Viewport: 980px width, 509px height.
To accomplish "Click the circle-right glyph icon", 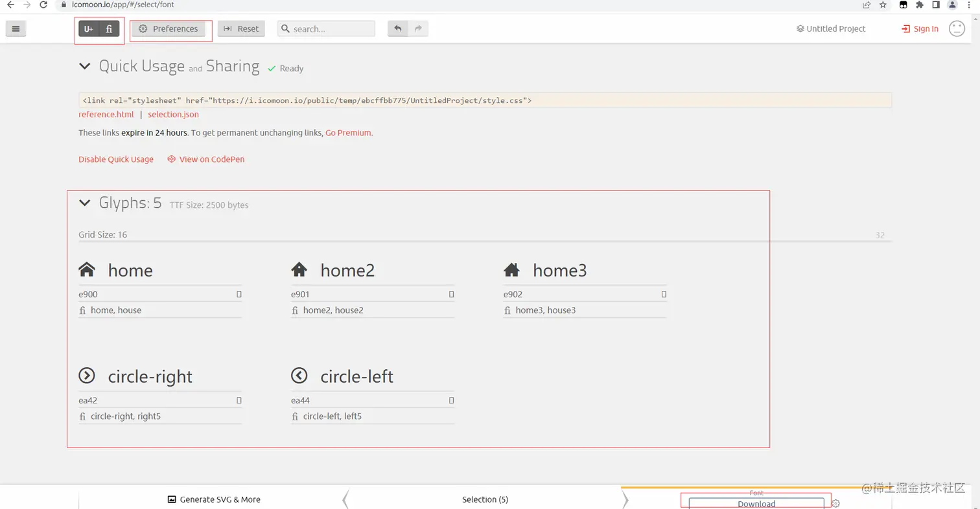I will coord(87,376).
